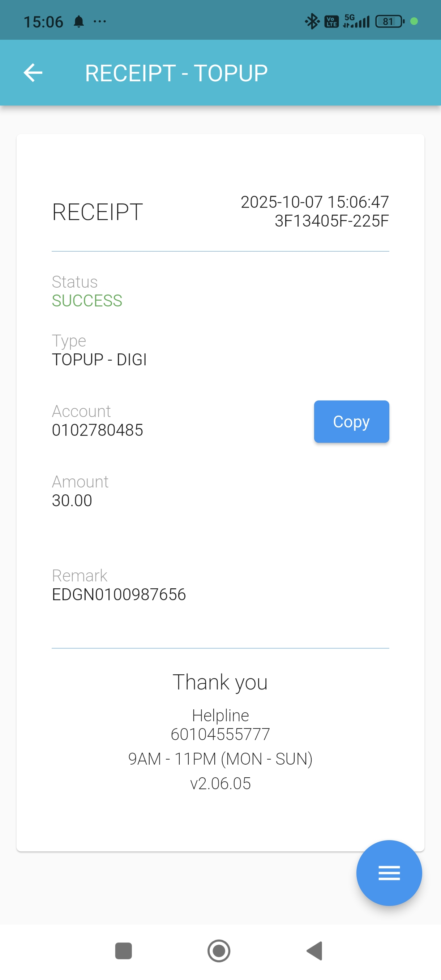
Task: Tap the 5G signal strength icon
Action: (x=356, y=21)
